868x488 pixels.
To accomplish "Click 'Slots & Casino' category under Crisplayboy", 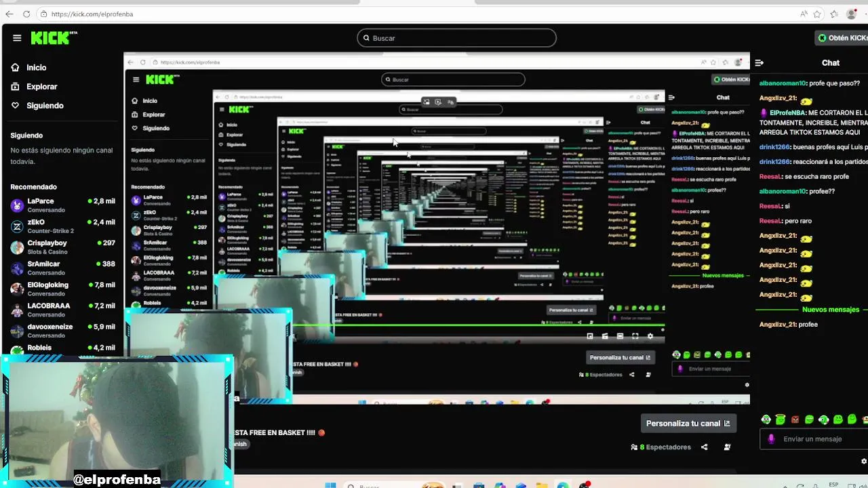I will point(47,252).
